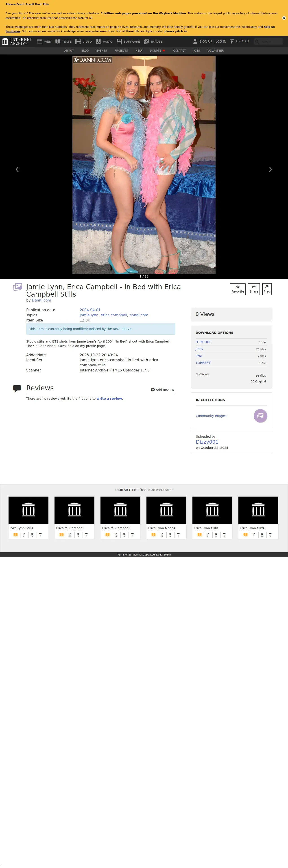Go to the next image arrow
This screenshot has width=288, height=868.
coord(271,169)
